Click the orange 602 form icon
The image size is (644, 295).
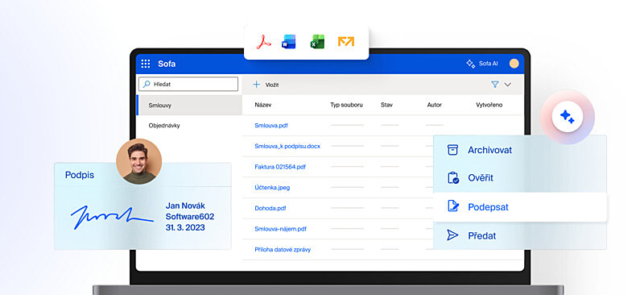346,42
